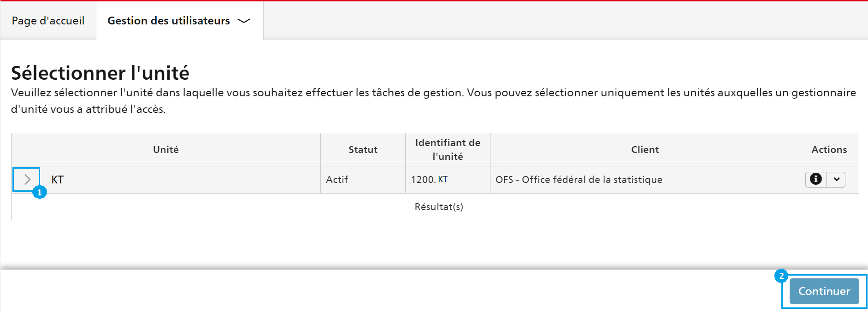Open the Page d'accueil tab
This screenshot has height=312, width=868.
[48, 21]
